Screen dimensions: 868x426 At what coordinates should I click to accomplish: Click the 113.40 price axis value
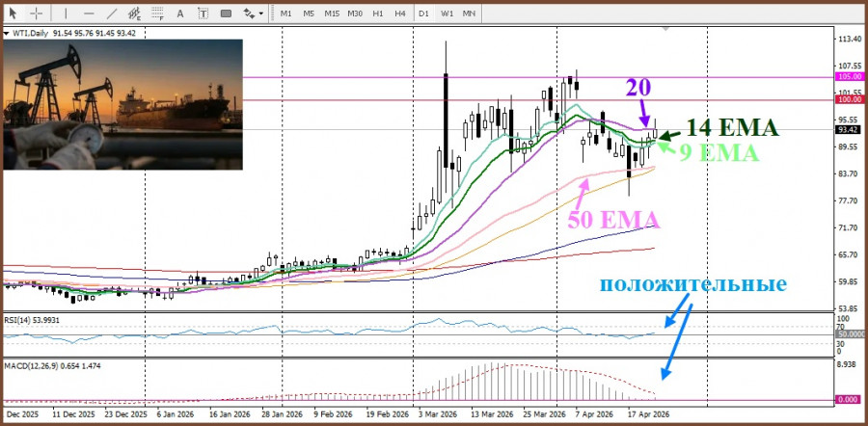[x=852, y=40]
